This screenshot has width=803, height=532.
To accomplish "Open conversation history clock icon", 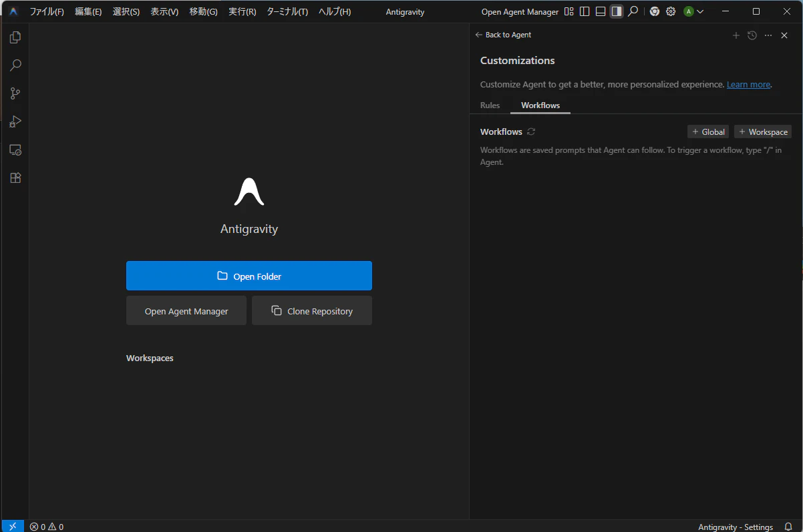I will (x=752, y=35).
